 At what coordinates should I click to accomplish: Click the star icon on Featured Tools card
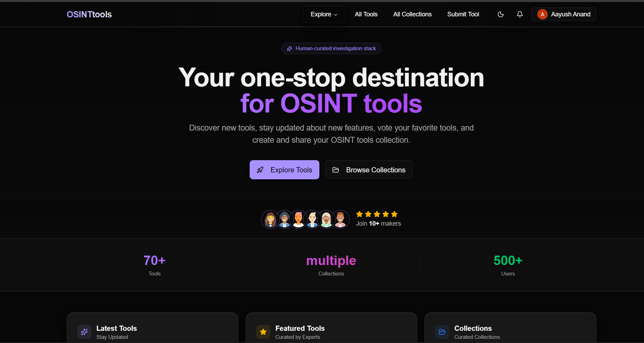click(263, 332)
